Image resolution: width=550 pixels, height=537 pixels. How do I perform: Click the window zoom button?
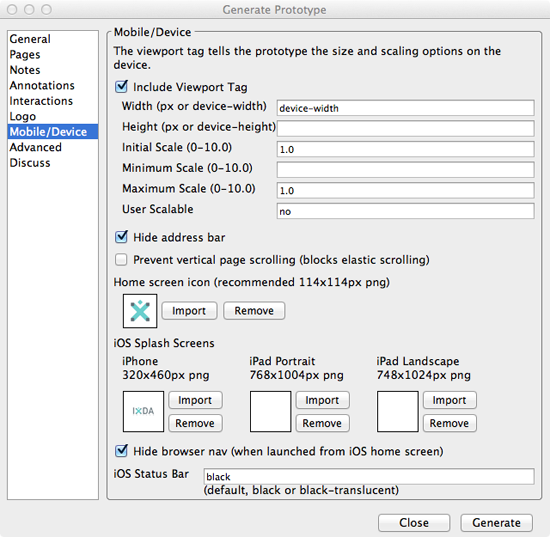tap(46, 9)
